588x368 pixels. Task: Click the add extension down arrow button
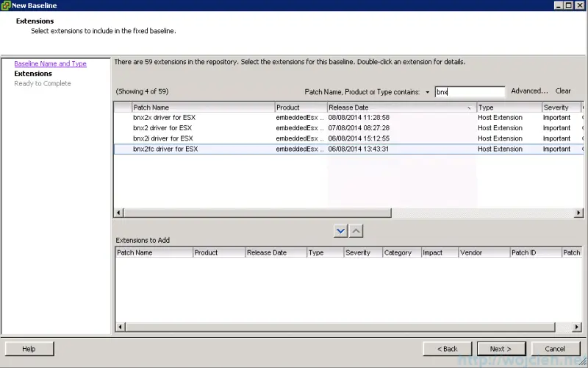point(340,231)
